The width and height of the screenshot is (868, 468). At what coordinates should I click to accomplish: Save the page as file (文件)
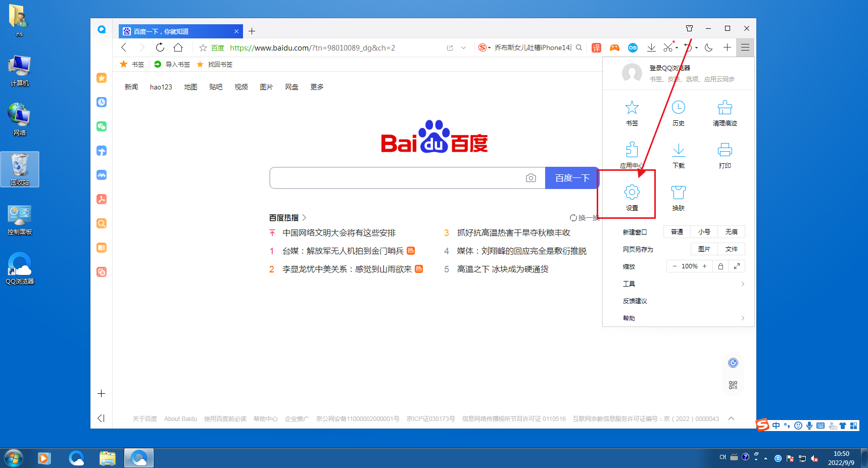[x=732, y=249]
